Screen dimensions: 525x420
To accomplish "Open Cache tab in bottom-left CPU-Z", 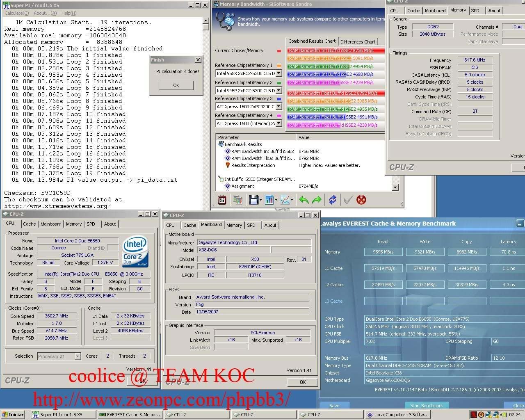I will point(29,224).
